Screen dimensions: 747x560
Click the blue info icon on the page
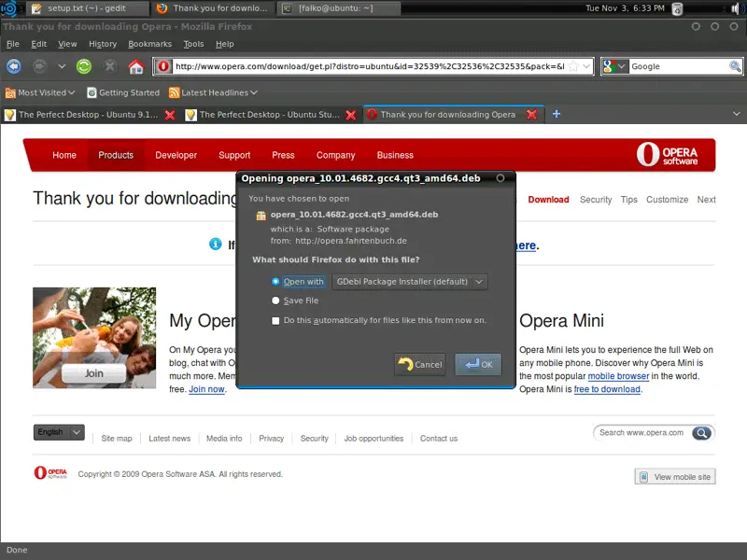pyautogui.click(x=216, y=244)
